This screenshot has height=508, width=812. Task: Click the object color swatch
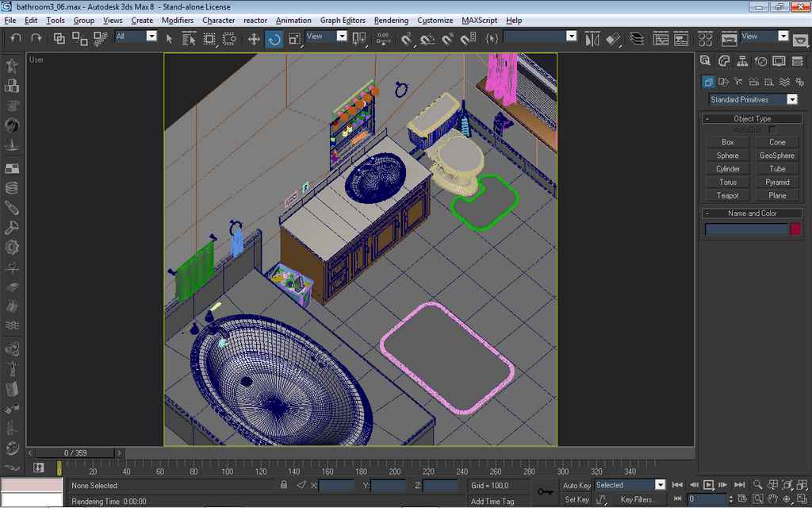point(795,229)
